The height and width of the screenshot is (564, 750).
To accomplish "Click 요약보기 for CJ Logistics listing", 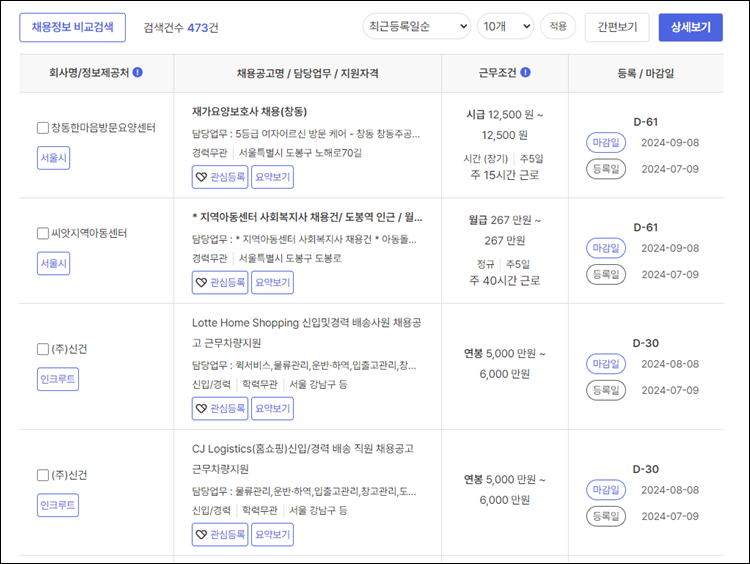I will [x=272, y=534].
